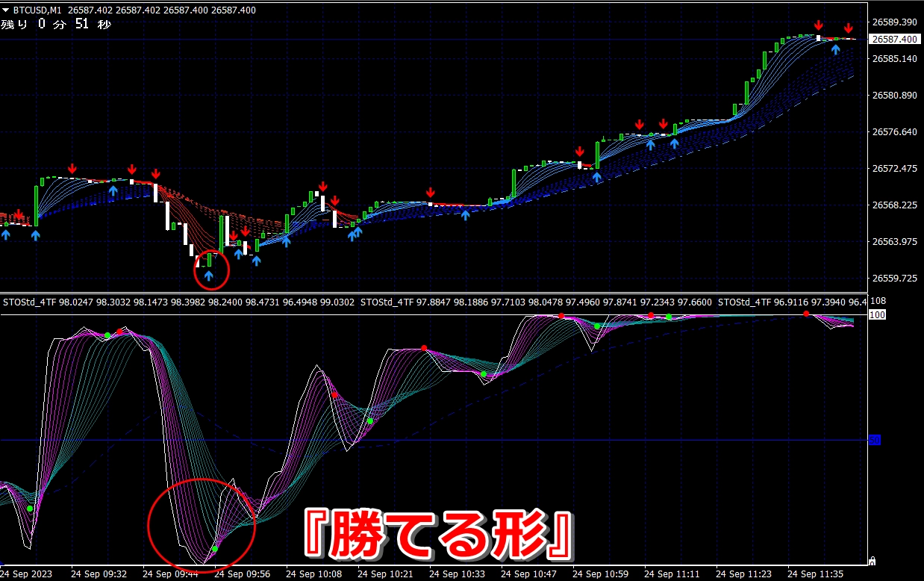The image size is (924, 581).
Task: Click the 26563.975 price axis label
Action: tap(894, 241)
